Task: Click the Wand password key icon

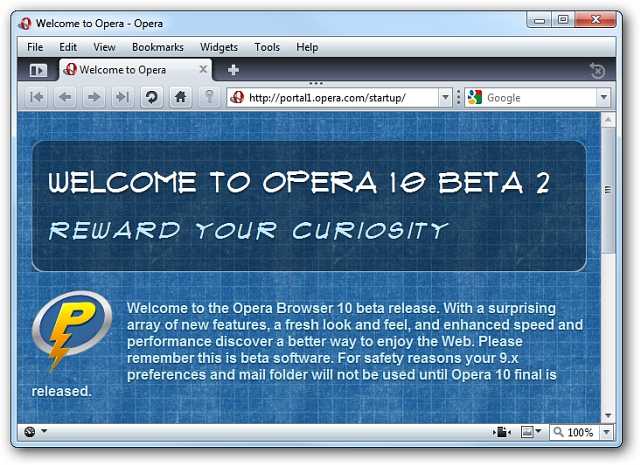Action: (209, 97)
